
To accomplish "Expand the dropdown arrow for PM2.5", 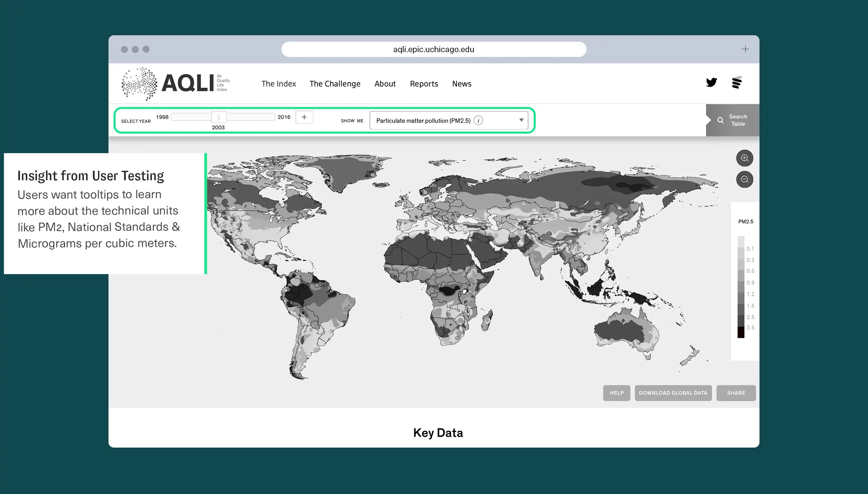I will (521, 120).
